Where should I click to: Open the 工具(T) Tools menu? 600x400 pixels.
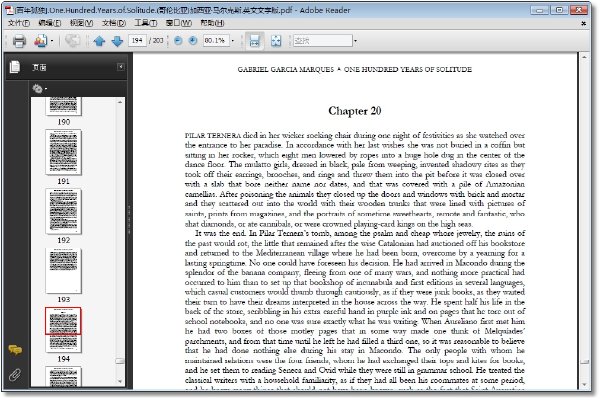tap(145, 23)
